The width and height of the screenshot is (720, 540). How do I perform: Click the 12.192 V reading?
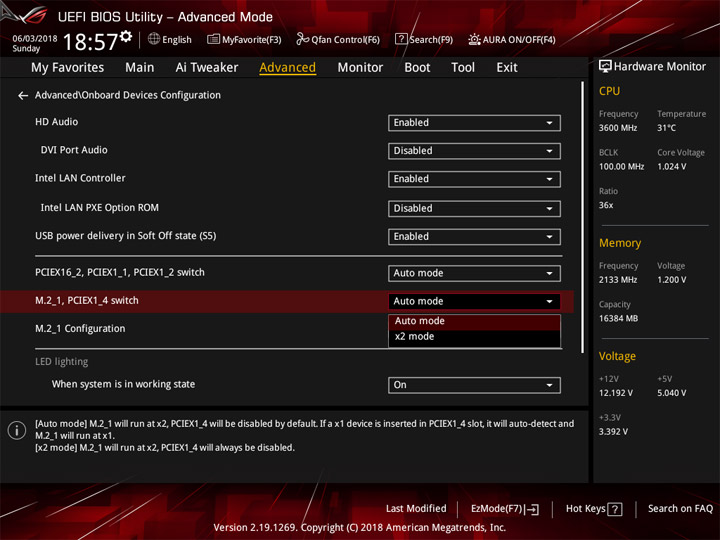point(616,393)
